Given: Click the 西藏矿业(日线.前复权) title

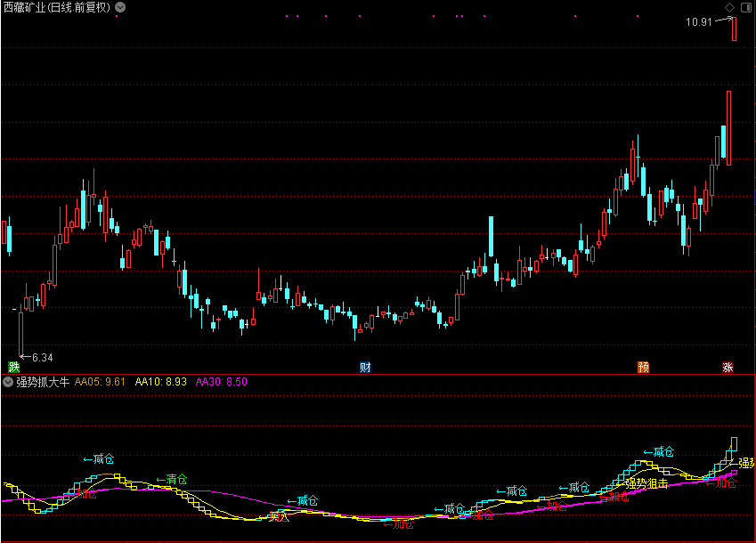Looking at the screenshot, I should point(57,7).
